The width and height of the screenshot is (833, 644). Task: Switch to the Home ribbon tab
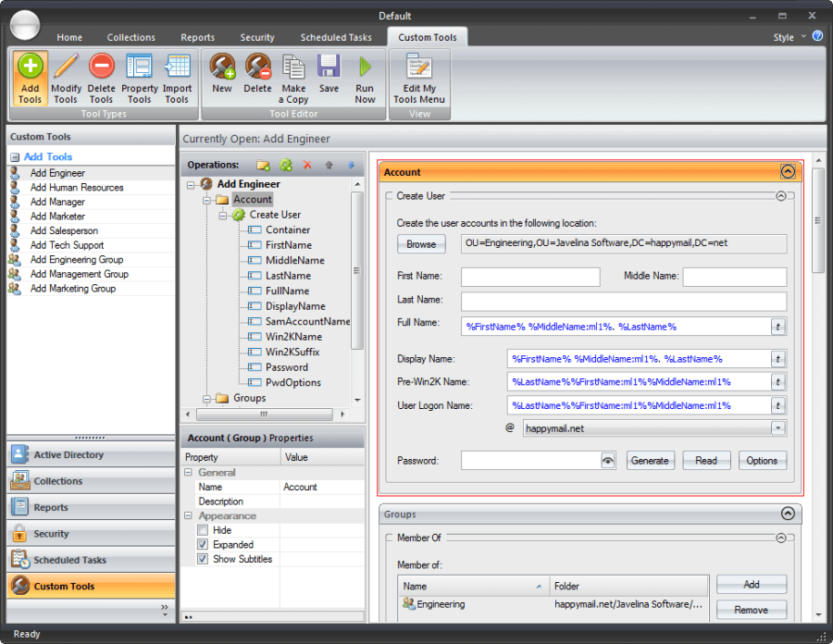coord(69,37)
